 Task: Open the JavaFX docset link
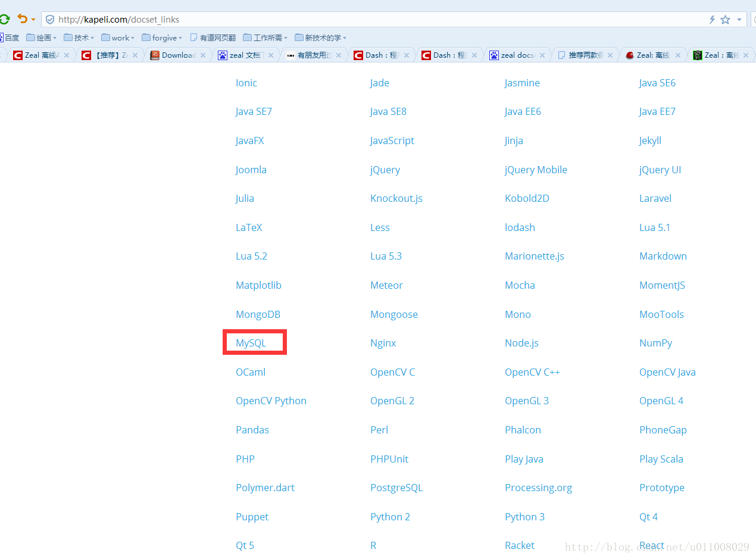pyautogui.click(x=250, y=140)
